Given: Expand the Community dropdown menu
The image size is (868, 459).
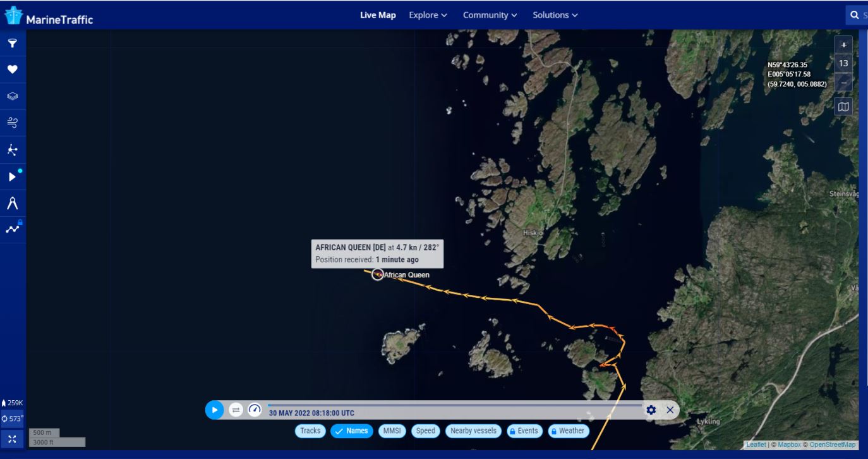Looking at the screenshot, I should (490, 15).
